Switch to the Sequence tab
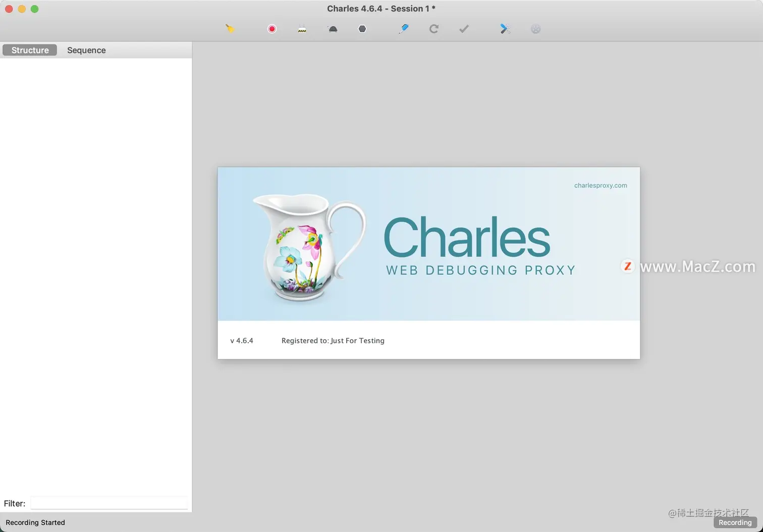The height and width of the screenshot is (532, 763). [x=86, y=50]
